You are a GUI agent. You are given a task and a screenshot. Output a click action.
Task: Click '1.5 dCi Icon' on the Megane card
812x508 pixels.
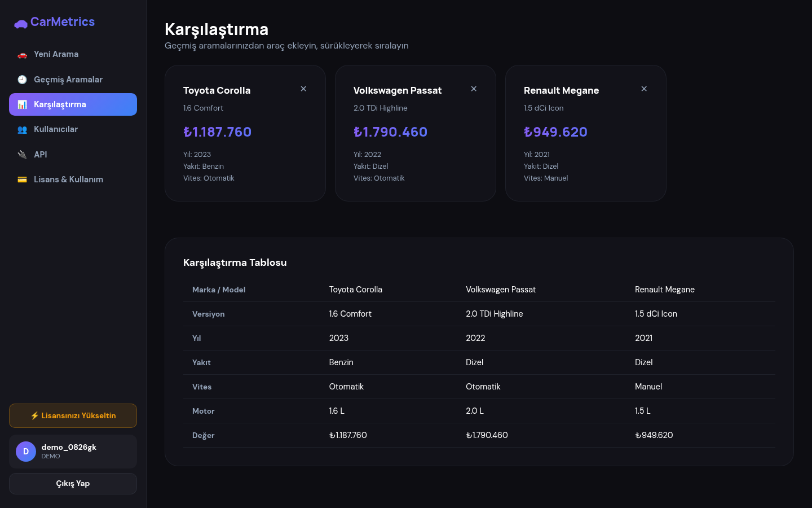(544, 108)
